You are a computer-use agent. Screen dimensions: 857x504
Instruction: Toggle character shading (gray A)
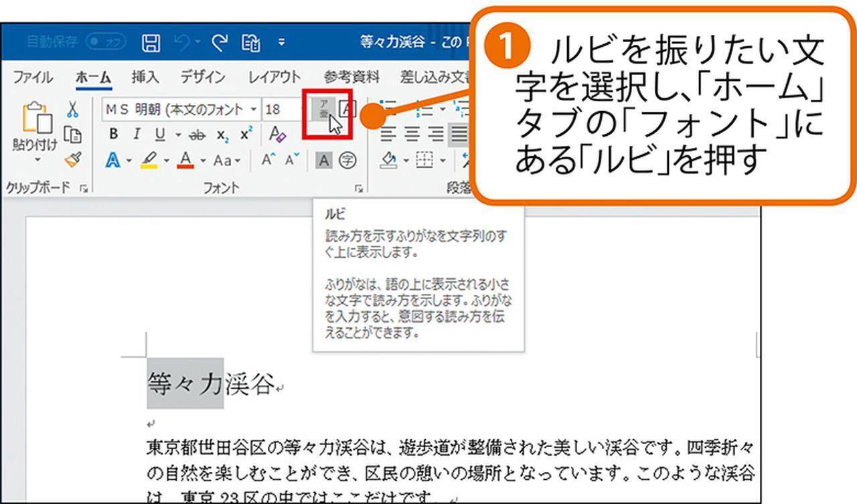[x=323, y=161]
